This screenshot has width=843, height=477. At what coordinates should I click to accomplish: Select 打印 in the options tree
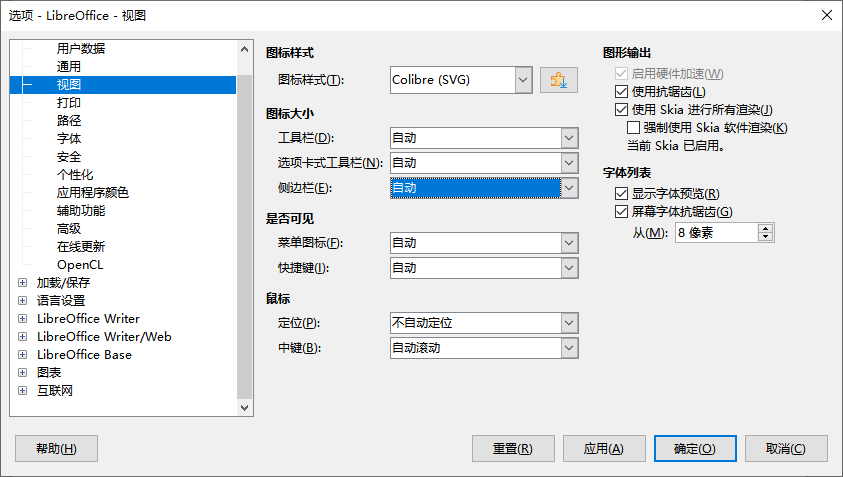(69, 103)
